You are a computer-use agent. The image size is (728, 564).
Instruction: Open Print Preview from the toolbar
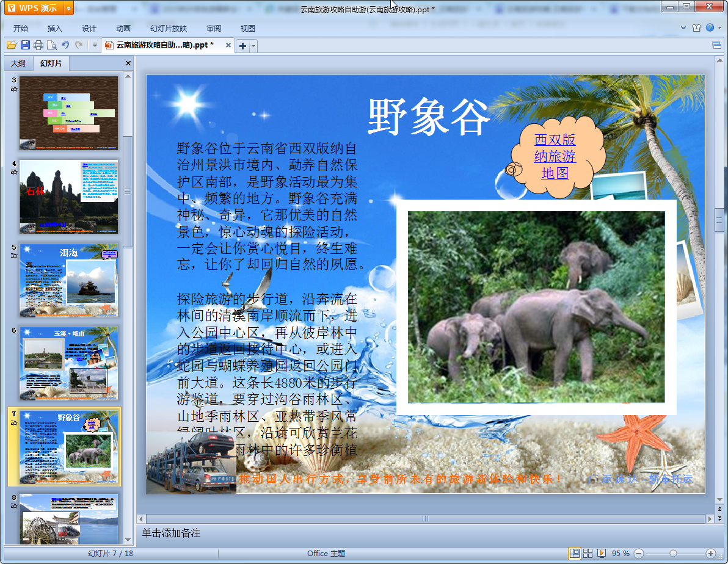[x=52, y=45]
